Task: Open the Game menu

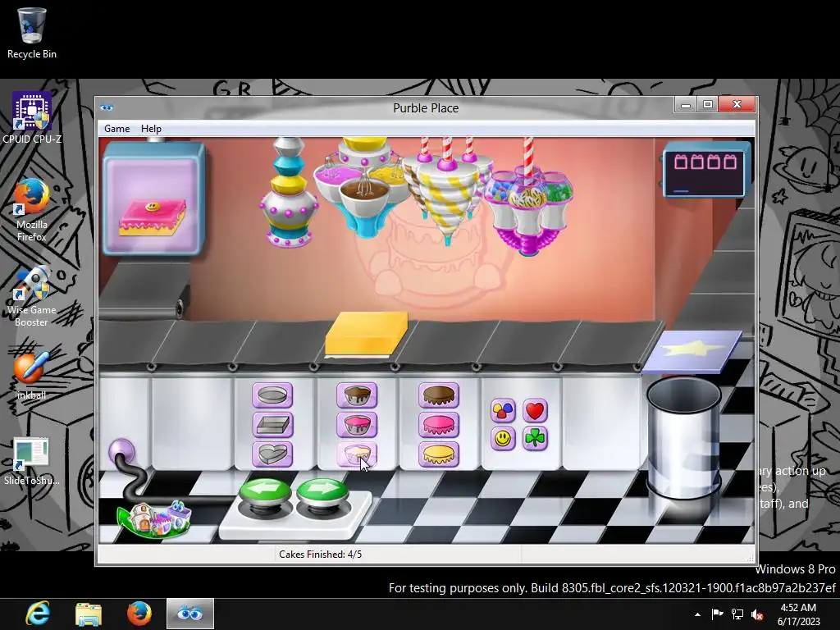Action: [116, 129]
